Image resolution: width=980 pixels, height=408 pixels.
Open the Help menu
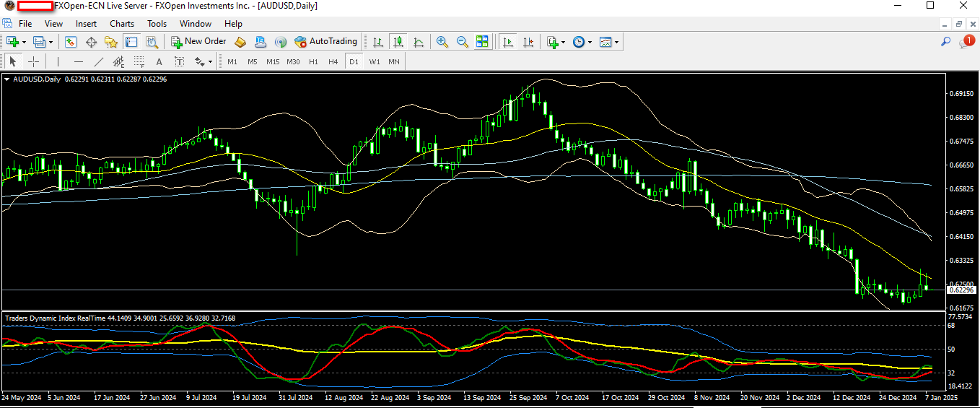pos(233,24)
